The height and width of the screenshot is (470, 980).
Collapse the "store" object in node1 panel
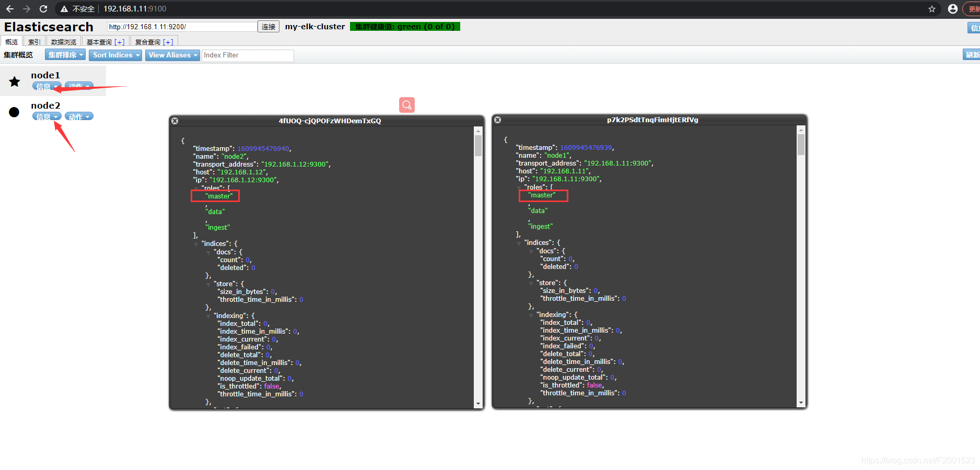531,283
